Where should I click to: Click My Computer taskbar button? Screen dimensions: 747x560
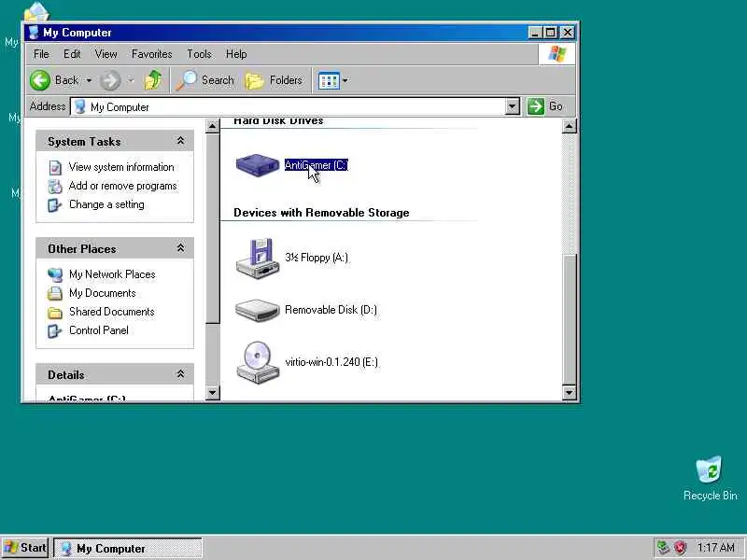click(128, 548)
